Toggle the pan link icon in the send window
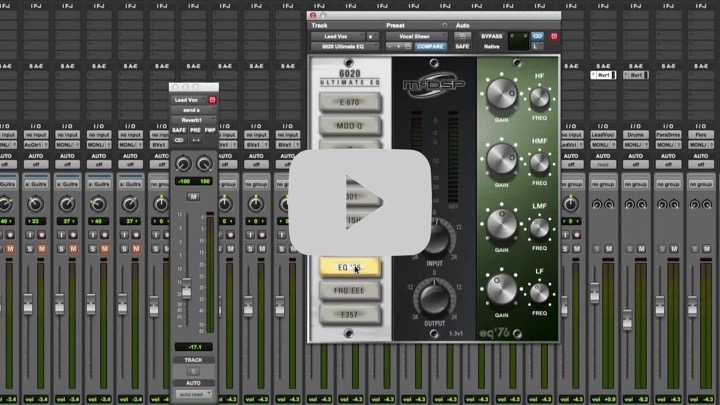720x405 pixels. pyautogui.click(x=179, y=140)
